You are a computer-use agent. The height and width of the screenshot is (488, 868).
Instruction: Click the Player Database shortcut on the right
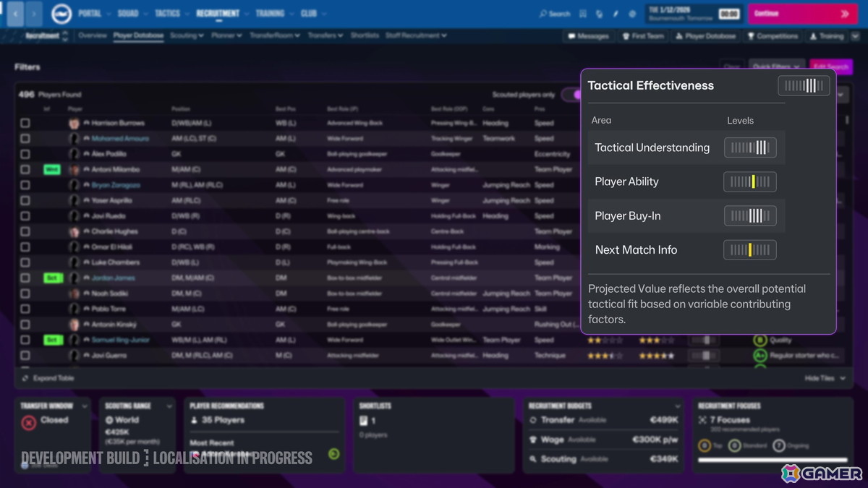point(705,35)
